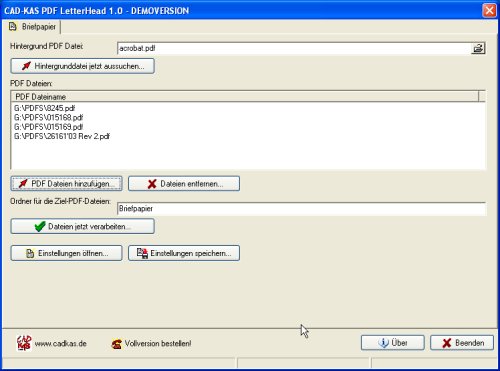Image resolution: width=500 pixels, height=371 pixels.
Task: Open the www.cadkas.de link
Action: [60, 343]
